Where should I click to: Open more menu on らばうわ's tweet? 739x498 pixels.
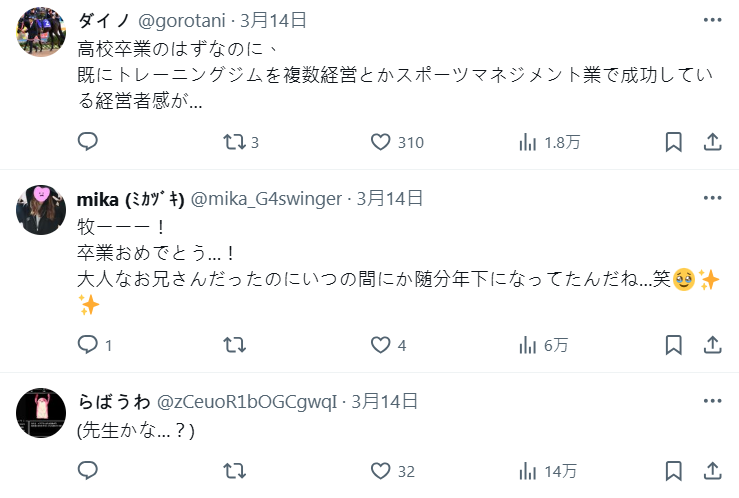click(x=712, y=401)
